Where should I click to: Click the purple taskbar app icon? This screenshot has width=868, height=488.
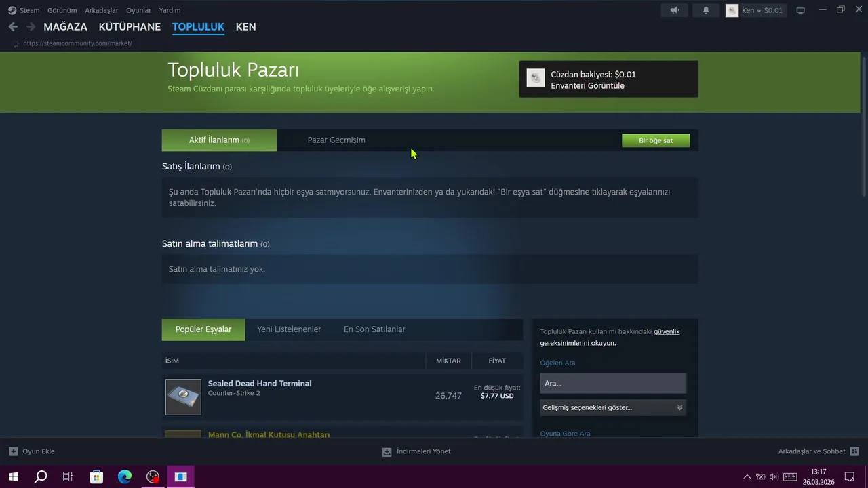pos(180,476)
